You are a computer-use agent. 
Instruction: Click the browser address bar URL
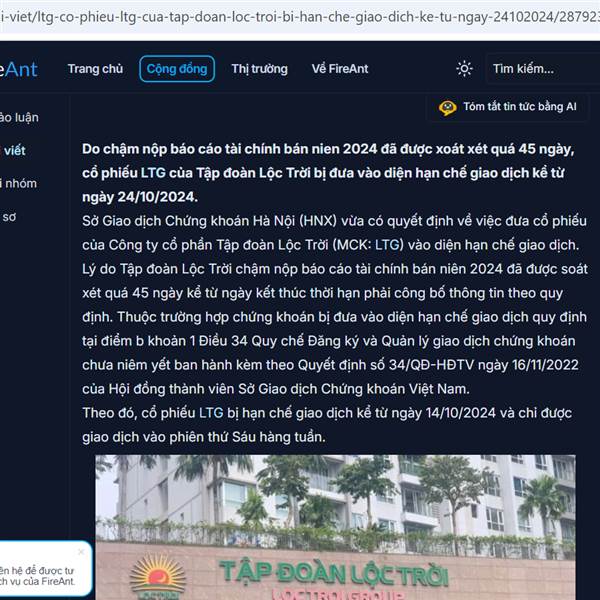coord(300,17)
